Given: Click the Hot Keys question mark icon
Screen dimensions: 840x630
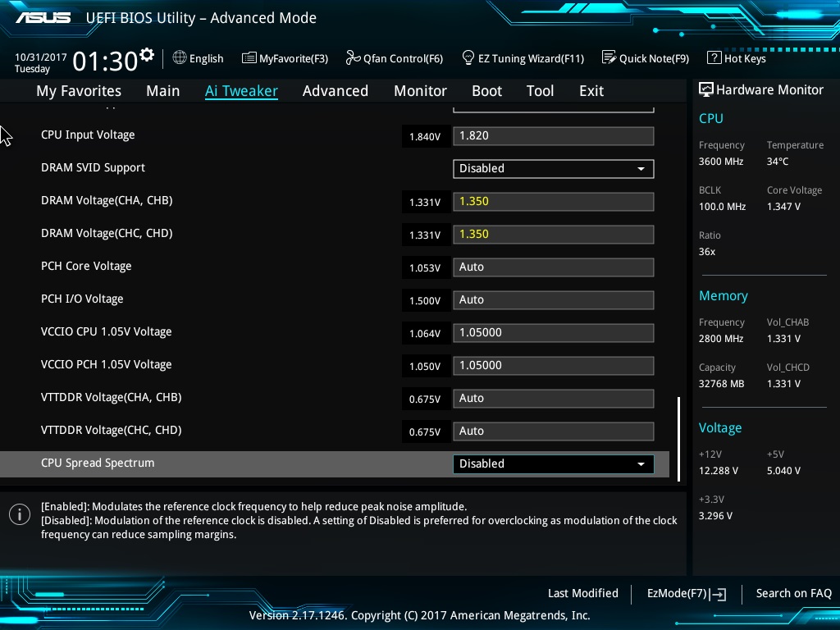Looking at the screenshot, I should pos(714,57).
